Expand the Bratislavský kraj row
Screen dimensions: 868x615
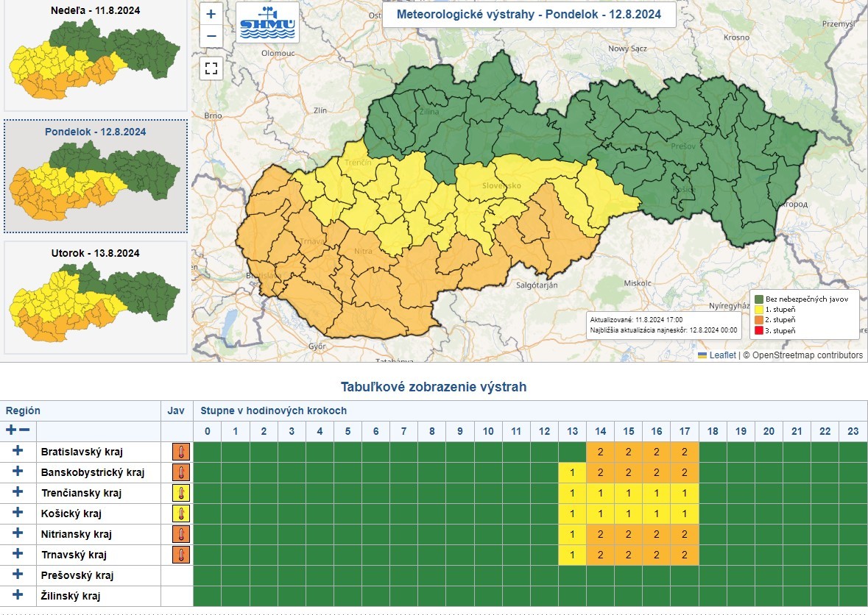coord(18,451)
